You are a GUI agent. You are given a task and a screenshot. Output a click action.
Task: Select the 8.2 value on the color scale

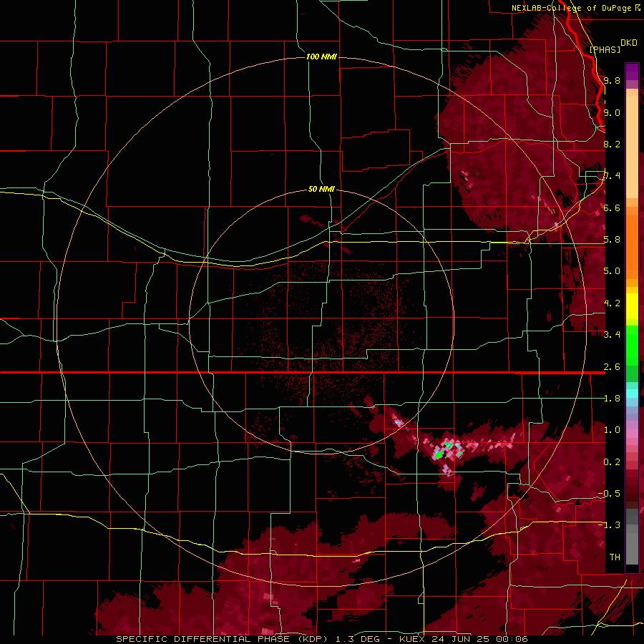pyautogui.click(x=612, y=144)
